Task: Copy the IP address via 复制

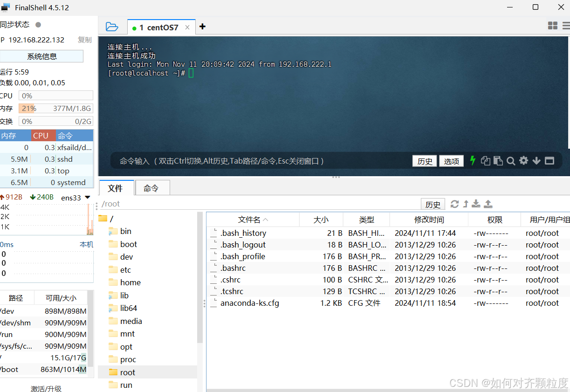Action: (85, 40)
